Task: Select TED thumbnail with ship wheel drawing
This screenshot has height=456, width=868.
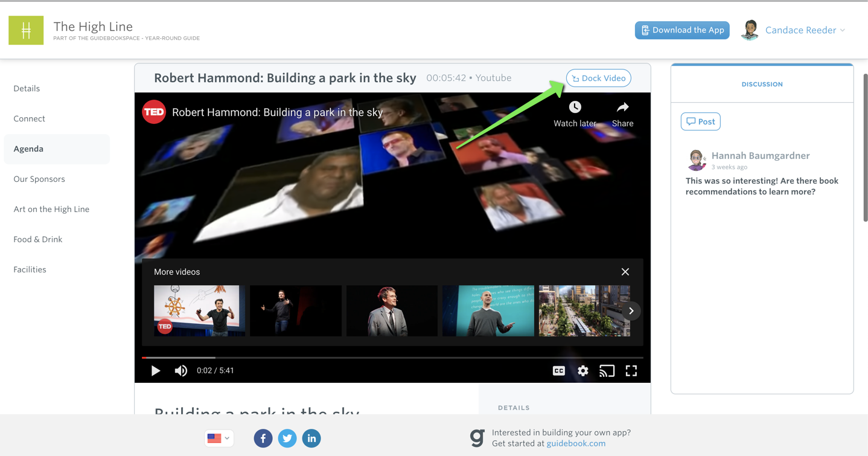Action: [x=199, y=311]
